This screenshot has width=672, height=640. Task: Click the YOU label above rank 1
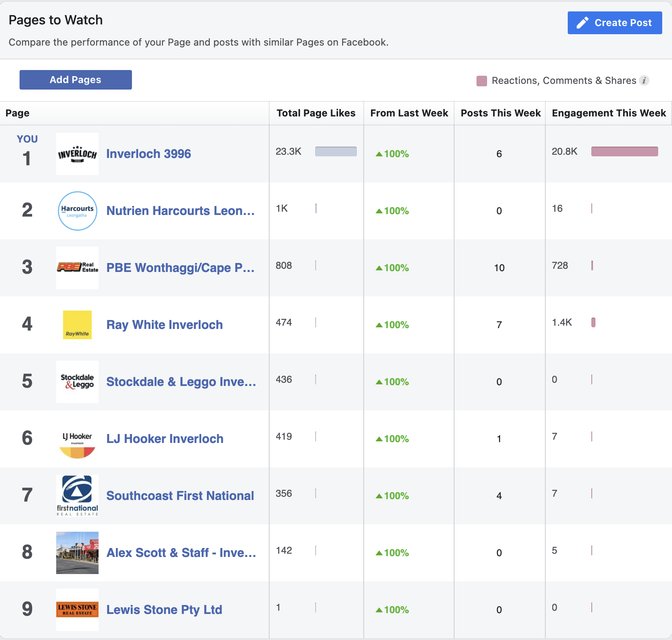point(27,139)
